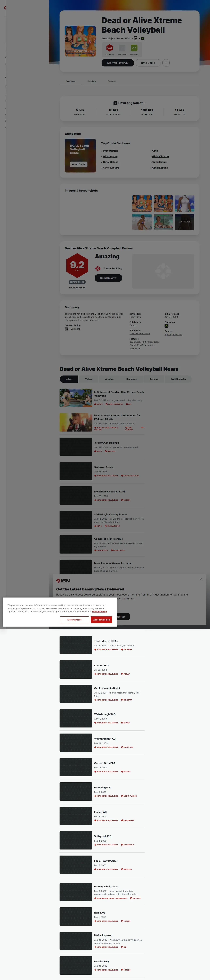Open the HowLongToBeat external link
The height and width of the screenshot is (980, 210).
click(131, 103)
